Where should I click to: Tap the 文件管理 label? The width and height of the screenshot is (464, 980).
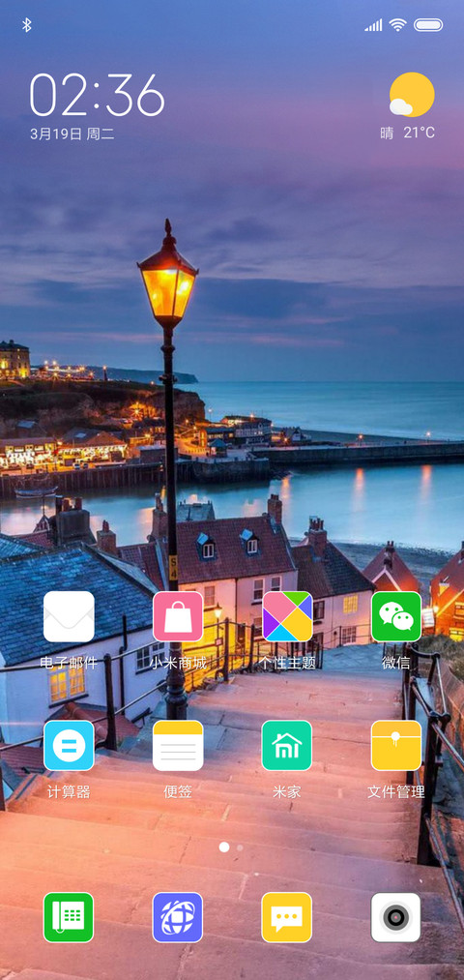pyautogui.click(x=396, y=792)
